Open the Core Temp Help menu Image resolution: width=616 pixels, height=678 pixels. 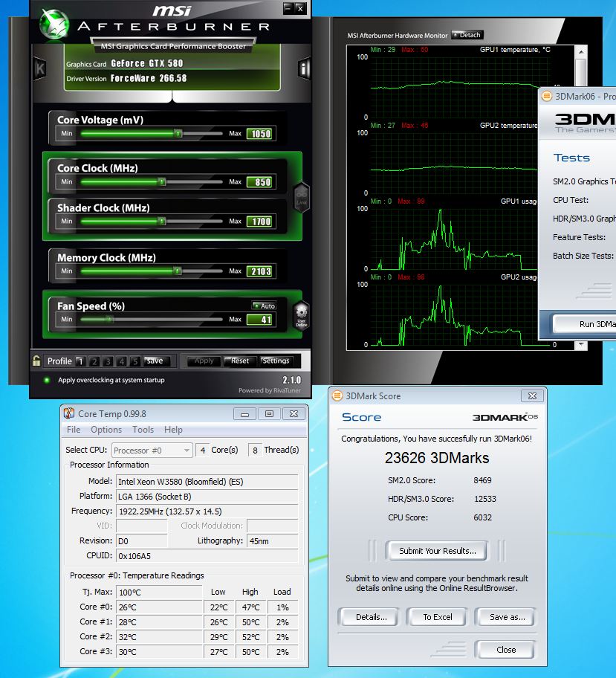[x=173, y=430]
